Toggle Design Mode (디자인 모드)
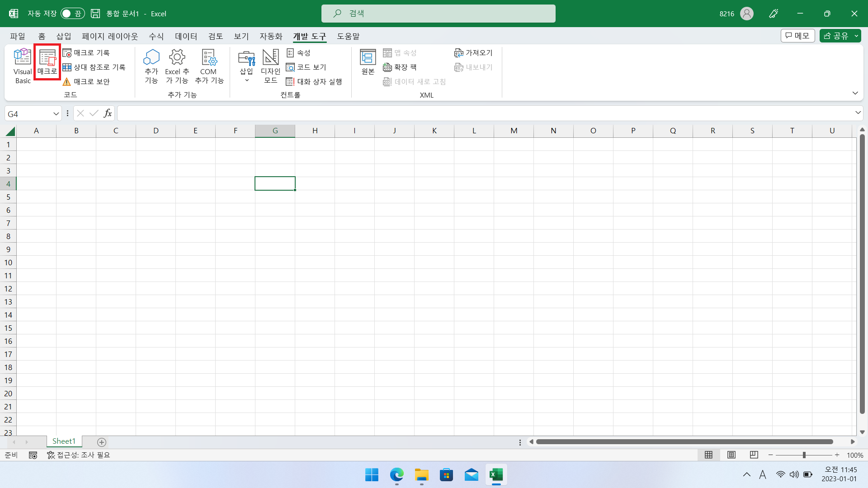Viewport: 868px width, 488px height. pos(270,66)
